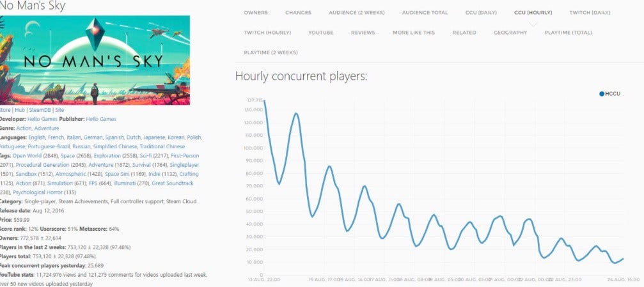The image size is (644, 287).
Task: Select the Traditional Chinese language link
Action: click(163, 146)
